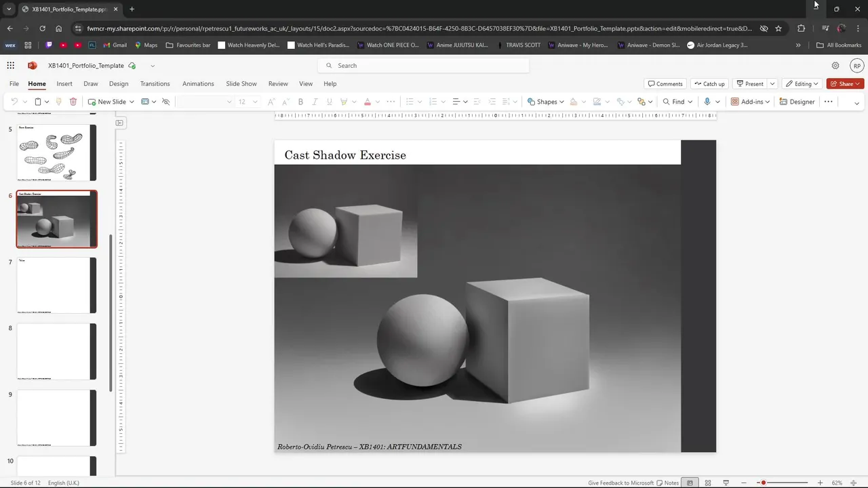Image resolution: width=868 pixels, height=488 pixels.
Task: Click the PowerPoint logo icon
Action: [32, 66]
